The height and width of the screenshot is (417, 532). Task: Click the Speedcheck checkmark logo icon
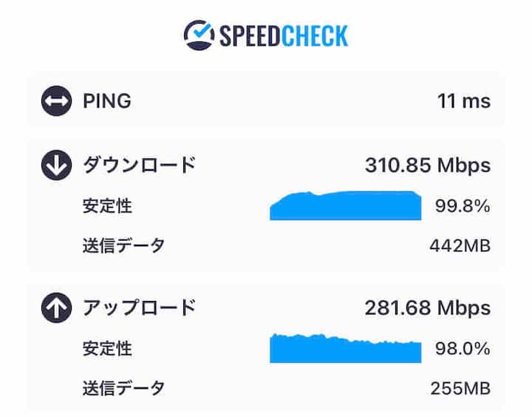pos(198,34)
